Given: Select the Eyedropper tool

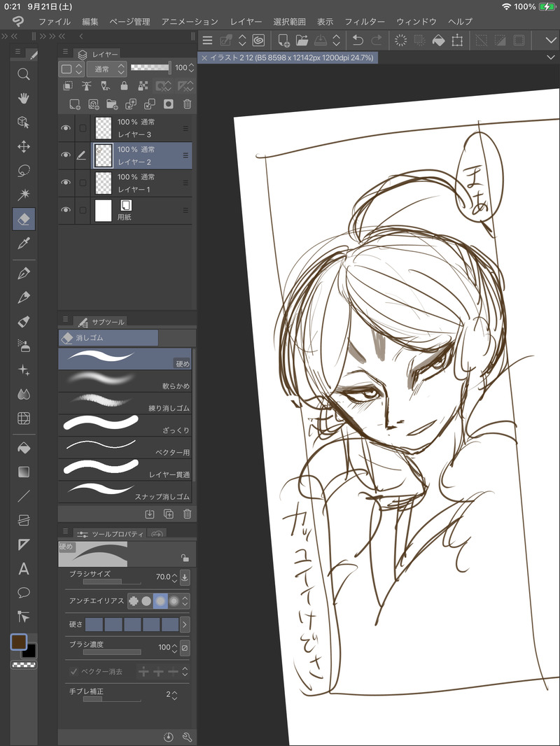Looking at the screenshot, I should 23,243.
